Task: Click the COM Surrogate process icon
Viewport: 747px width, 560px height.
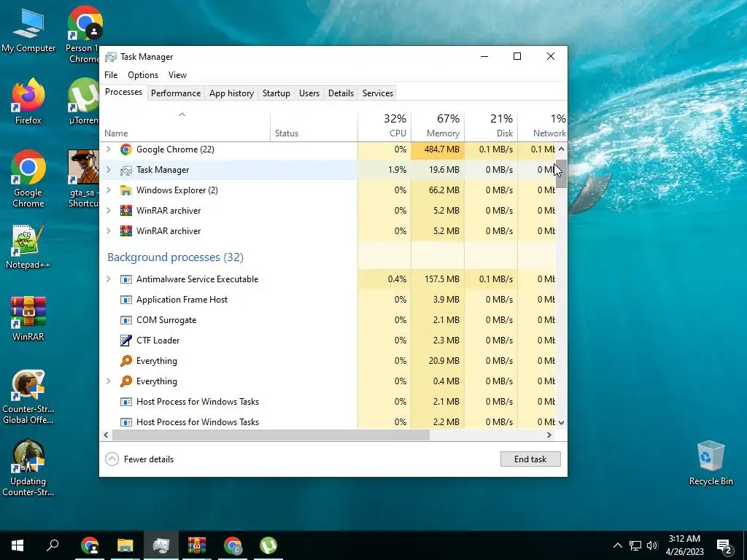Action: pyautogui.click(x=125, y=321)
